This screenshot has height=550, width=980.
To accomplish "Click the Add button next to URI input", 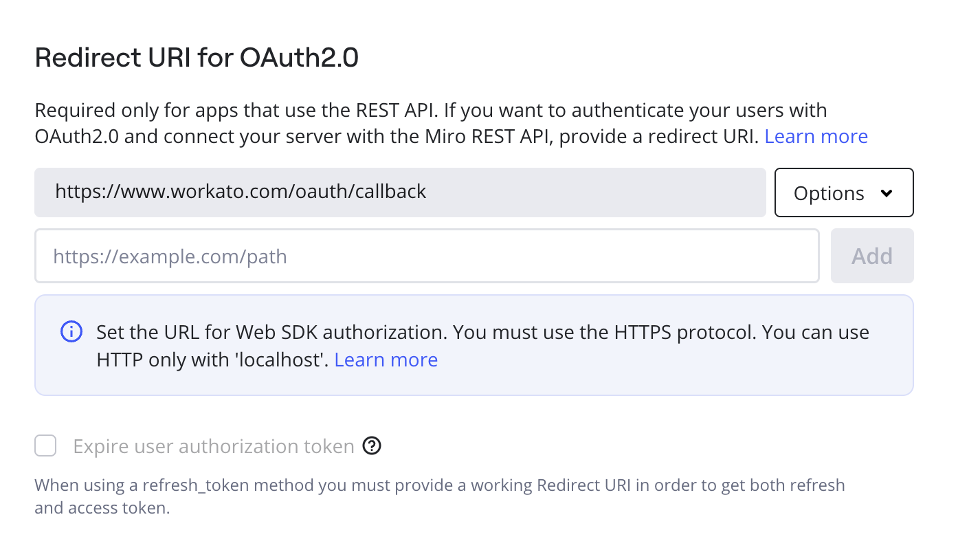I will [x=872, y=256].
